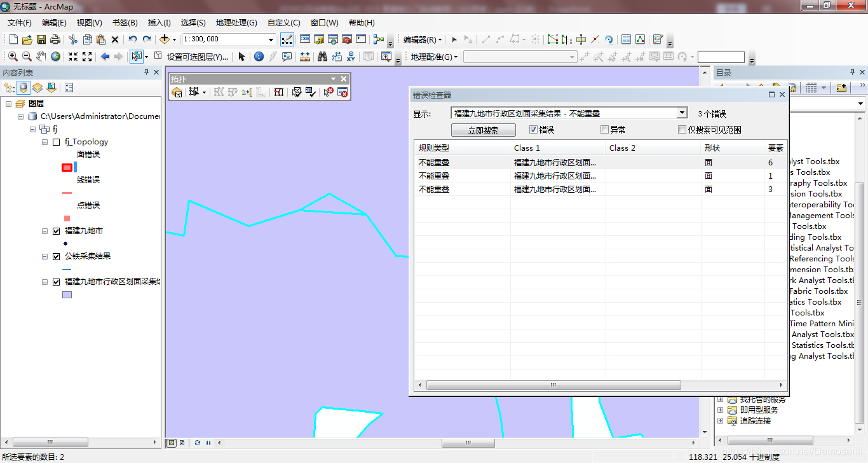Select the Pan hand tool

point(41,57)
